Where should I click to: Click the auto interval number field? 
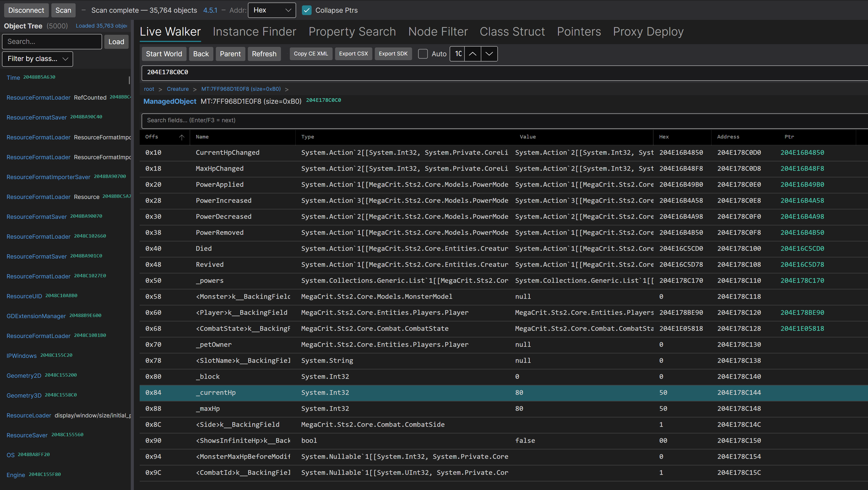click(x=458, y=54)
